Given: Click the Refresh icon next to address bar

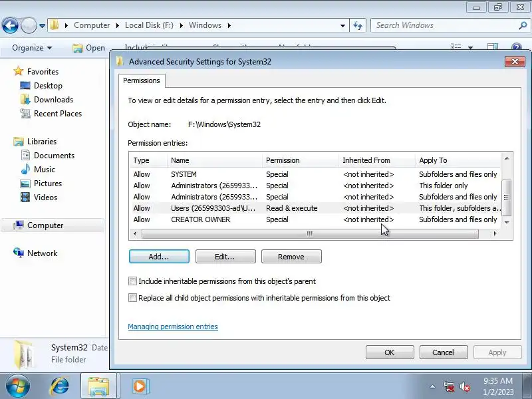Looking at the screenshot, I should (358, 25).
